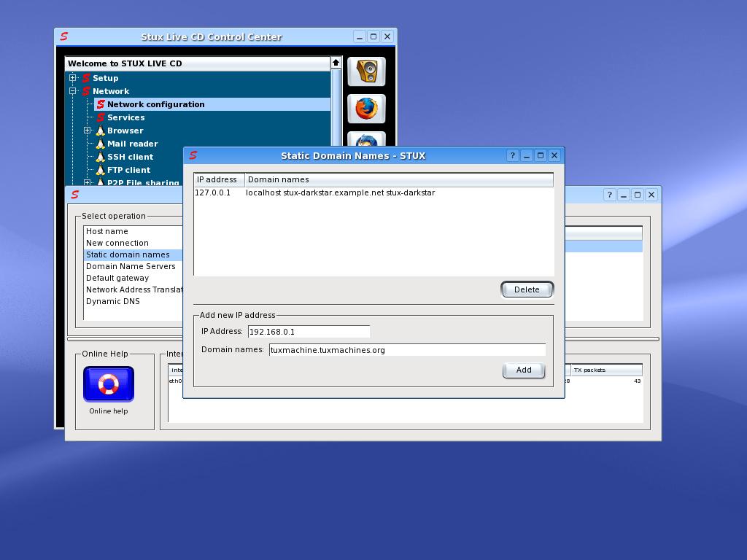The height and width of the screenshot is (560, 747).
Task: Select FTP client tree item
Action: (128, 169)
